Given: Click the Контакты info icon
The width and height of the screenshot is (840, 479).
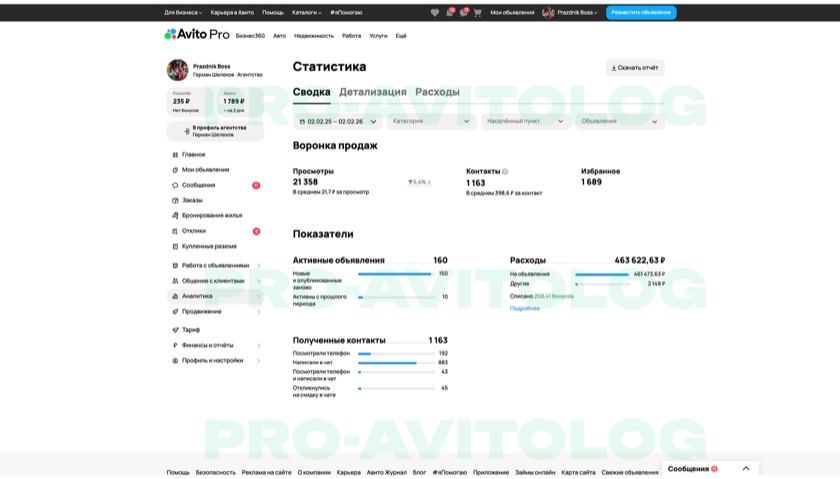Looking at the screenshot, I should click(505, 171).
